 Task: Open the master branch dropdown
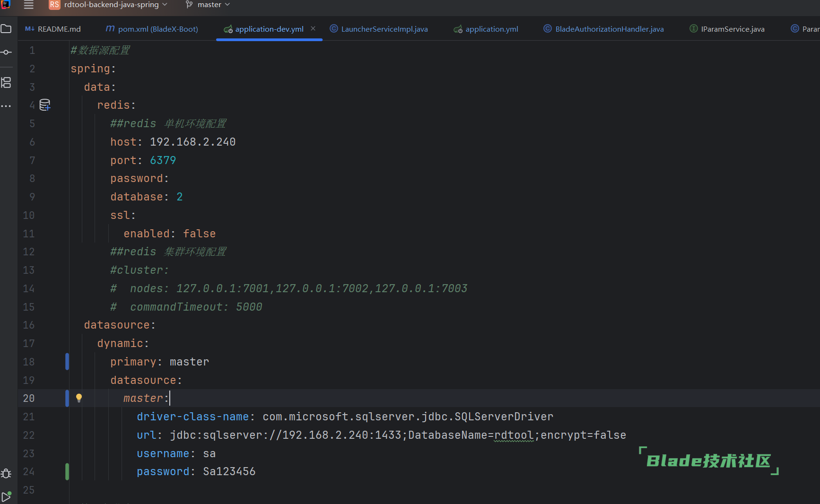coord(214,5)
